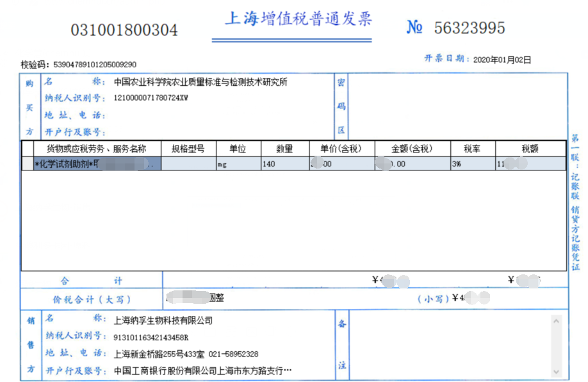
Task: Click the 规格型号 column header
Action: point(188,149)
